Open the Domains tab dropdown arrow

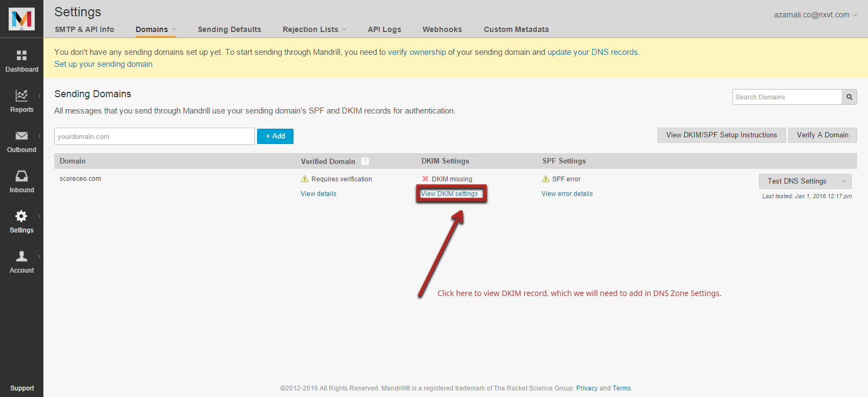174,29
